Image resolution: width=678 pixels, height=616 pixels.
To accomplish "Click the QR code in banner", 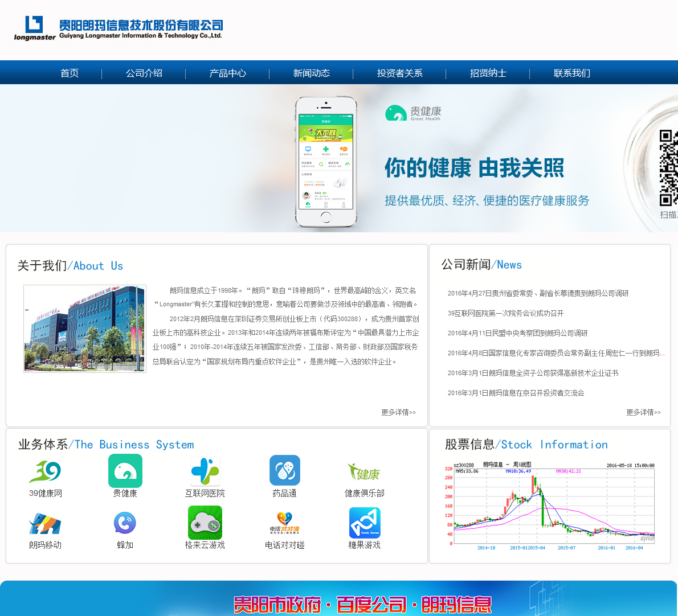I will (668, 167).
